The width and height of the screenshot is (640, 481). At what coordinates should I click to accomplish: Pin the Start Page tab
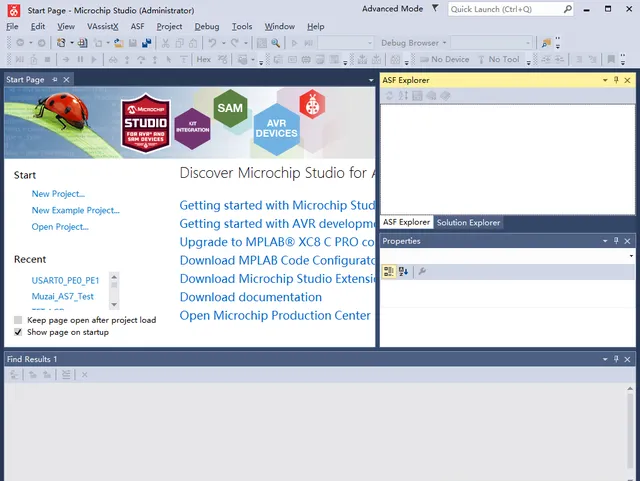[55, 80]
